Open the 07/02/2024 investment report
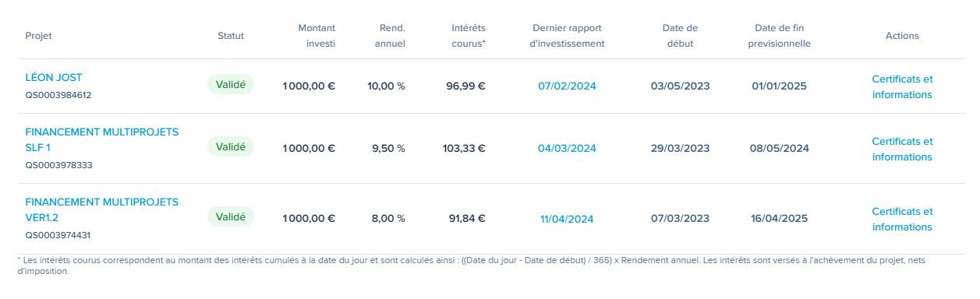This screenshot has height=299, width=980. [567, 86]
